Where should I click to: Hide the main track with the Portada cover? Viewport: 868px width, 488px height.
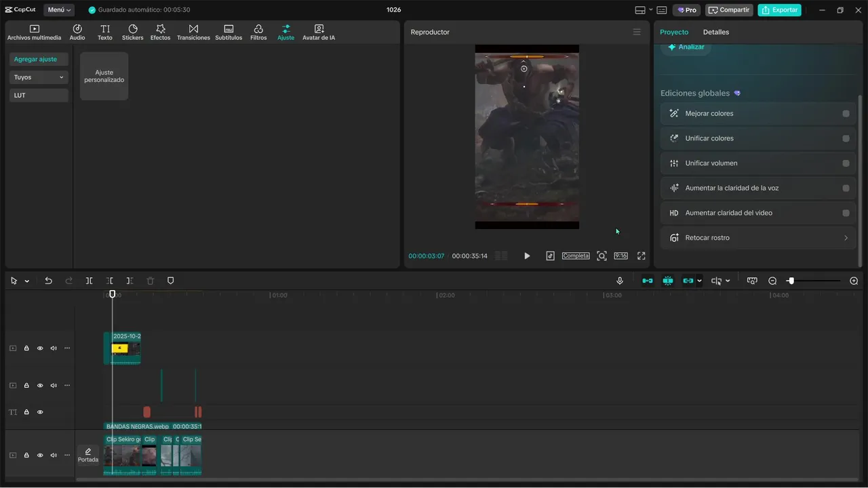[40, 455]
